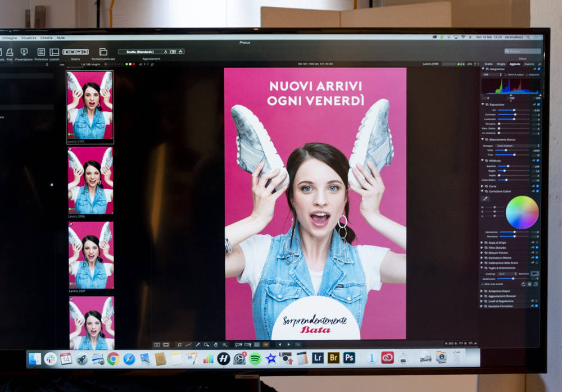Select the eyedropper in Correzione Colore

click(486, 198)
